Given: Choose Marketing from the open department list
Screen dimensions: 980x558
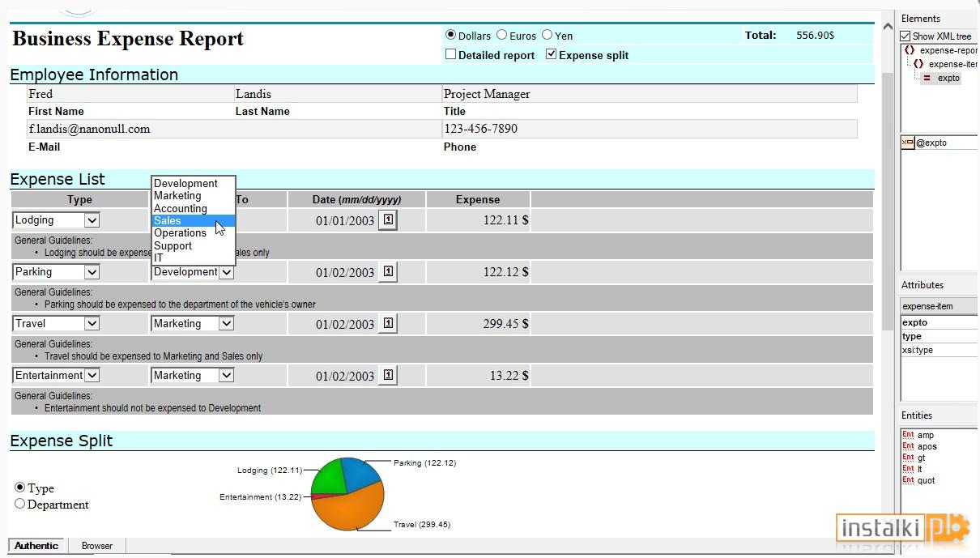Looking at the screenshot, I should (x=194, y=195).
